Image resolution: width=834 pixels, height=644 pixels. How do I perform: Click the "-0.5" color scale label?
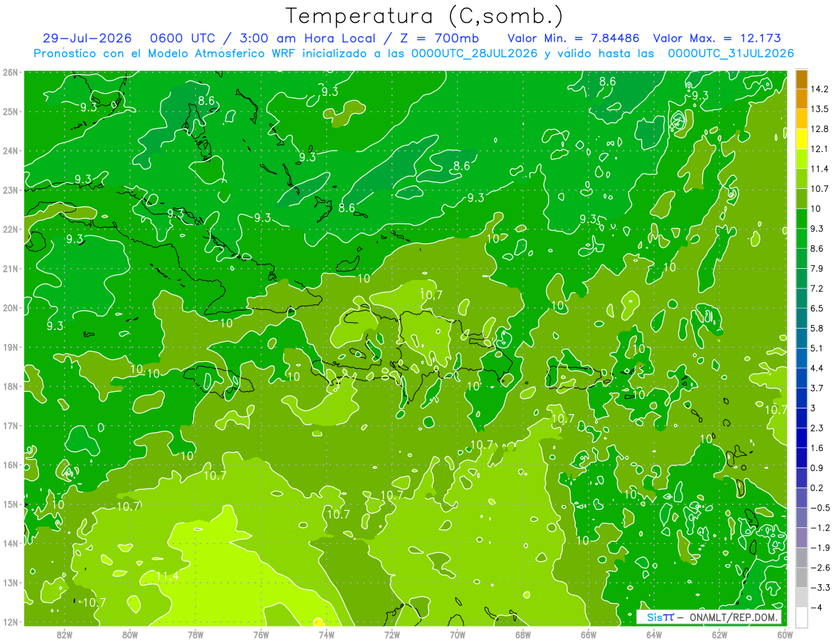tap(820, 507)
